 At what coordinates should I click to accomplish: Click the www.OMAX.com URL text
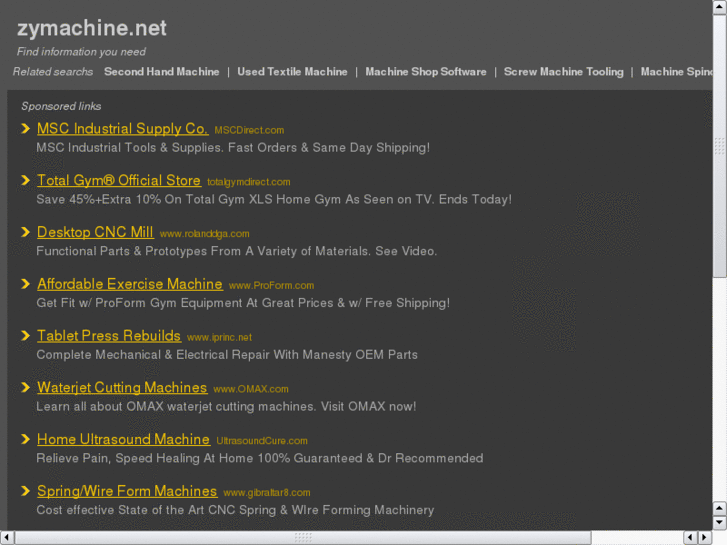click(251, 389)
